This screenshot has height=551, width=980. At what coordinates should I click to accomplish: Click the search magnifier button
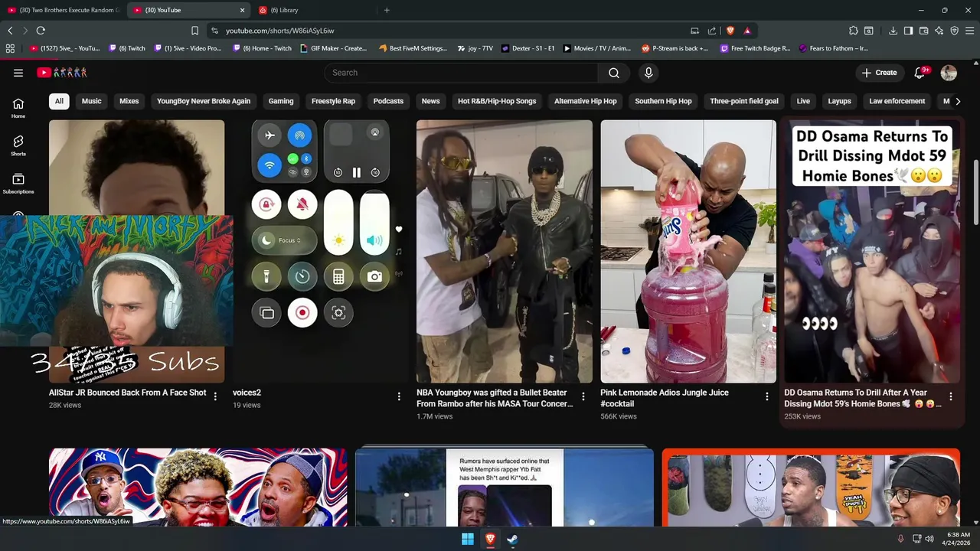point(614,73)
